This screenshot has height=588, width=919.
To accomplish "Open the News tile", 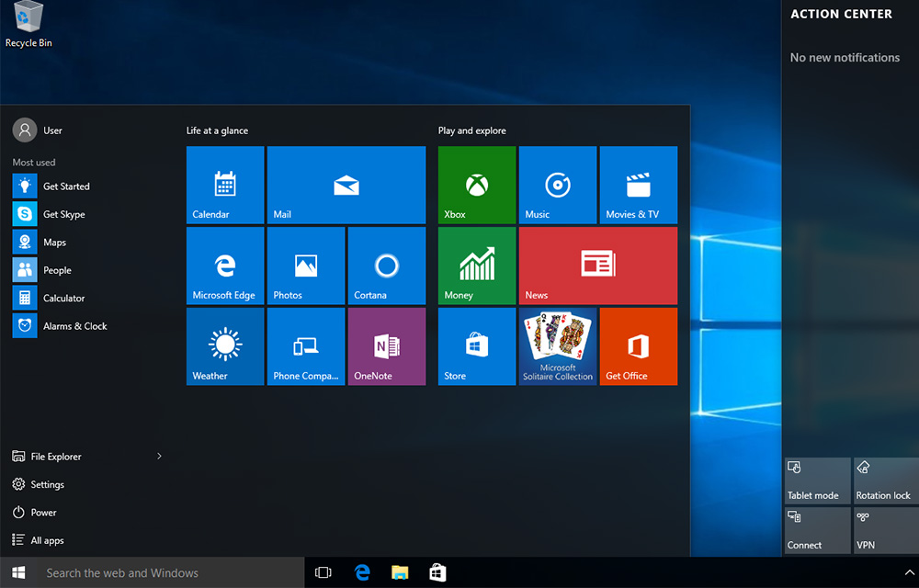I will [597, 265].
